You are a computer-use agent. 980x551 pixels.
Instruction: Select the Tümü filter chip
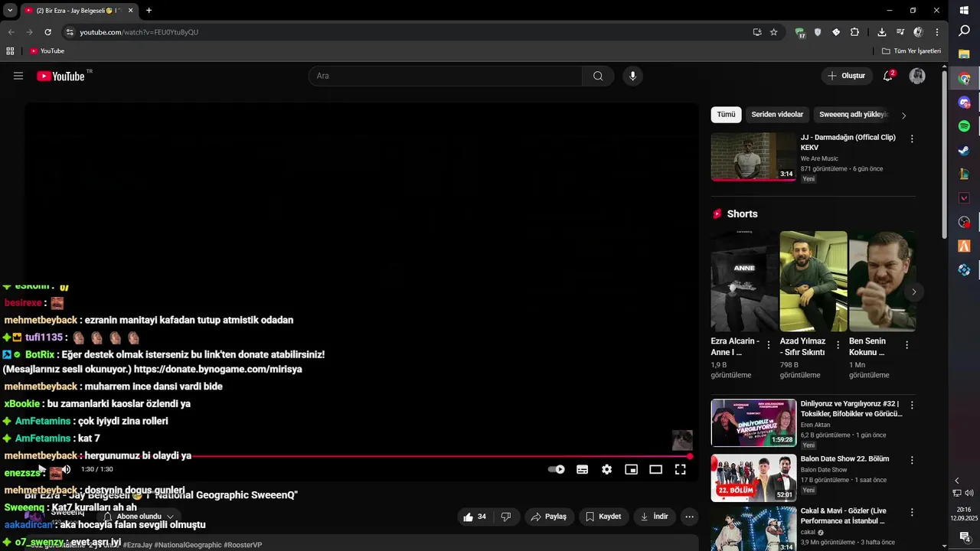click(726, 115)
